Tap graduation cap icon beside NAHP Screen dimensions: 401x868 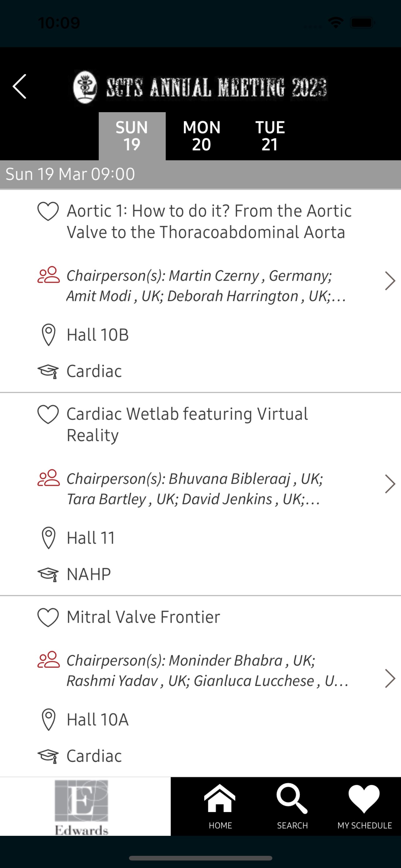point(48,574)
